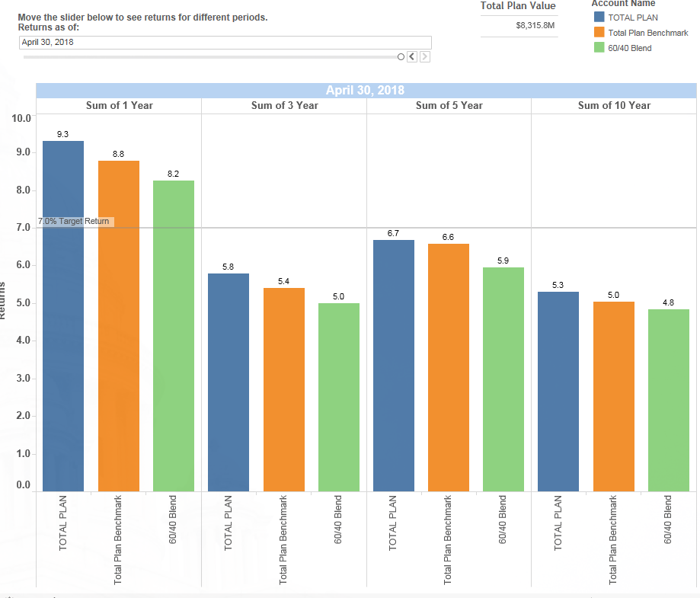The height and width of the screenshot is (598, 700).
Task: Select the 1 Year benchmark bar (8.8)
Action: click(x=119, y=326)
